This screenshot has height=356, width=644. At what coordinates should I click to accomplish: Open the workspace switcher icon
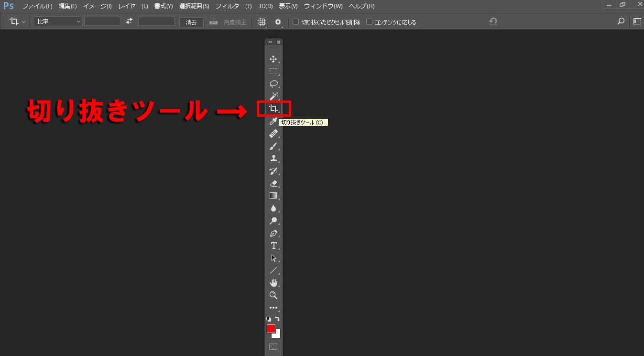[637, 22]
